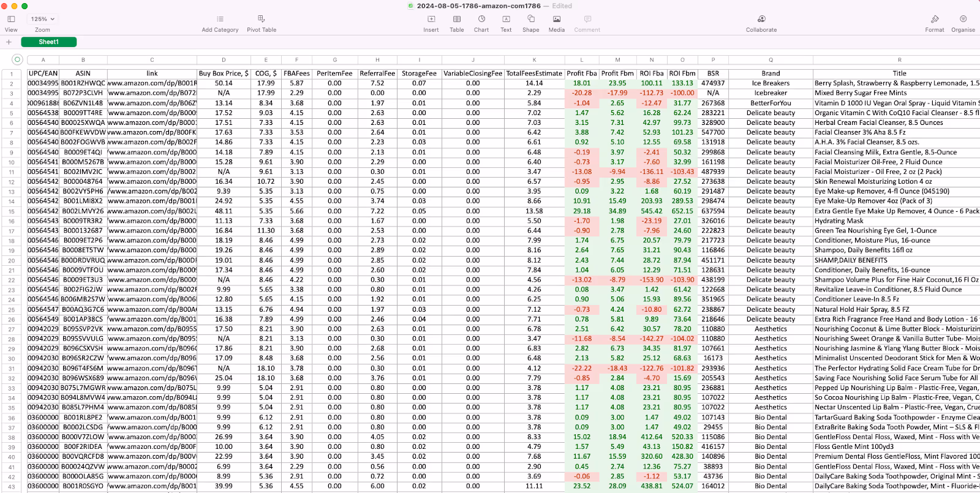Click the BSR cell 29455
The width and height of the screenshot is (980, 493).
713,427
